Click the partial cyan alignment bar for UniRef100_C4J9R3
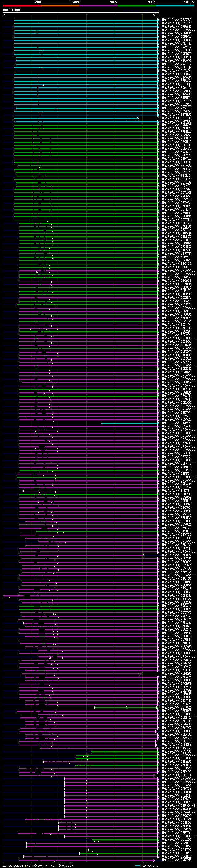 [130, 423]
